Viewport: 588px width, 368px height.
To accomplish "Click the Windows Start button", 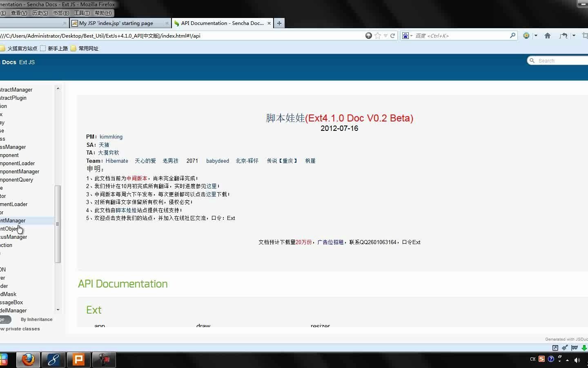I will pos(4,360).
